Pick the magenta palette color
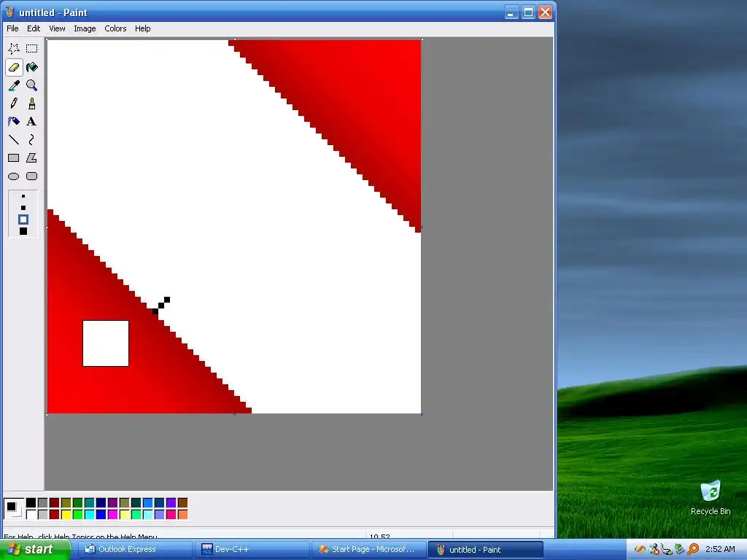 point(112,514)
